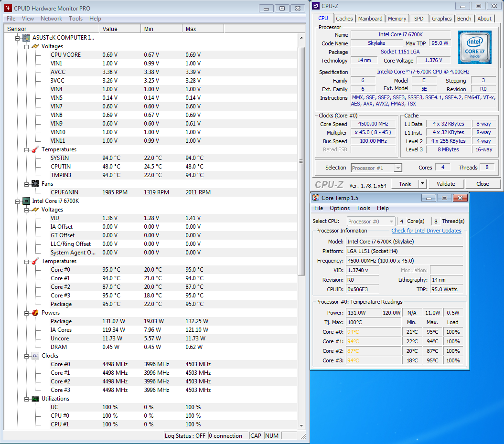Screen dimensions: 504x444
Task: Open the Help menu in Hardware Monitor
Action: point(95,19)
